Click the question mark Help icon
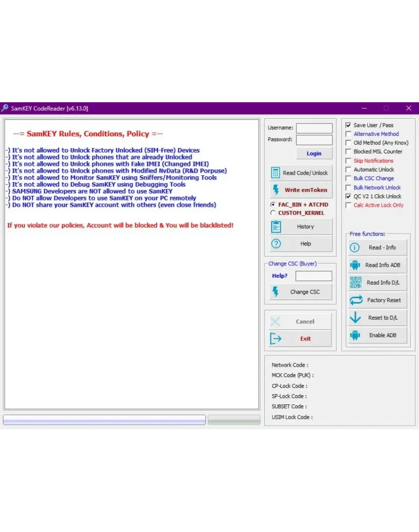This screenshot has height=532, width=419. (276, 244)
